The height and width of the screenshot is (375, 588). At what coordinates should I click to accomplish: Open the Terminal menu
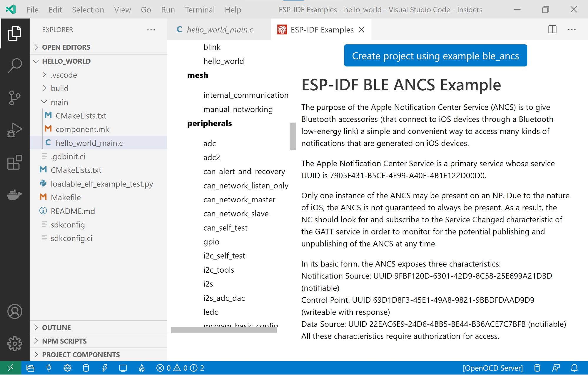(200, 10)
